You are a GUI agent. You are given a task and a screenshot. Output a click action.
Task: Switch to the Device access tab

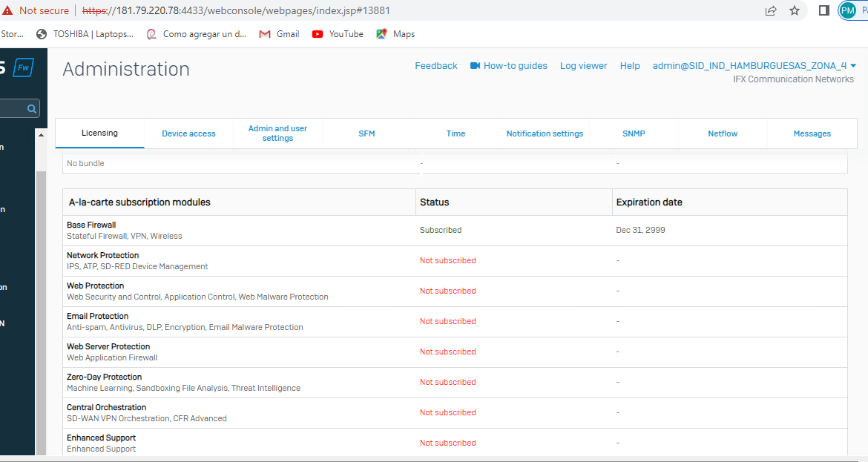[188, 133]
